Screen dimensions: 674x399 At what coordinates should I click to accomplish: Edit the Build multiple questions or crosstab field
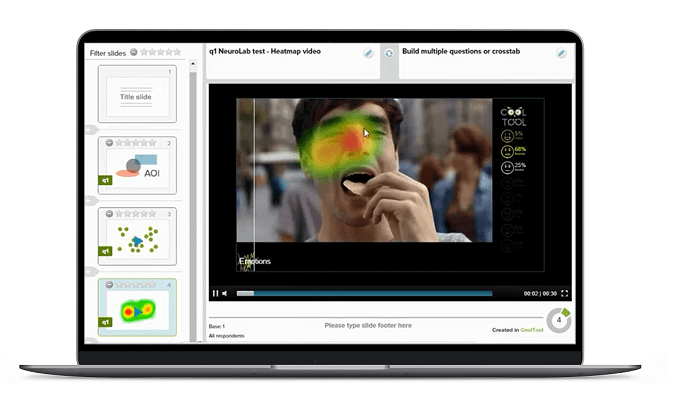561,53
